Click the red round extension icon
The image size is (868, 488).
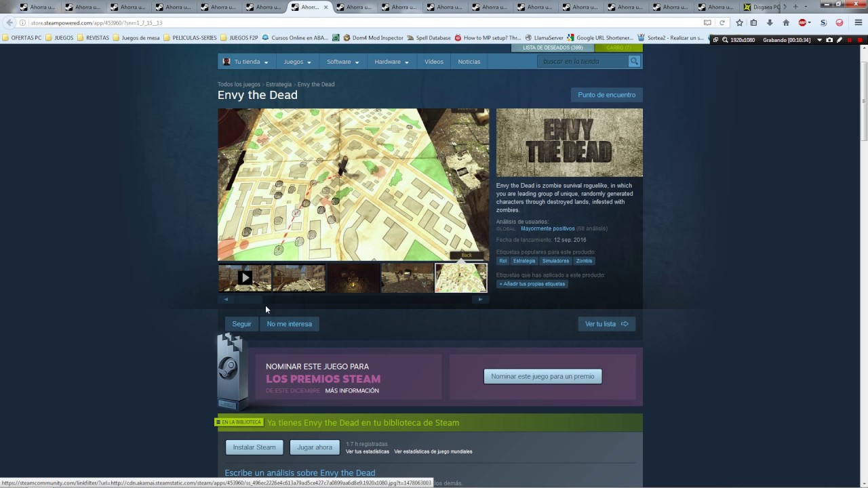(x=840, y=22)
